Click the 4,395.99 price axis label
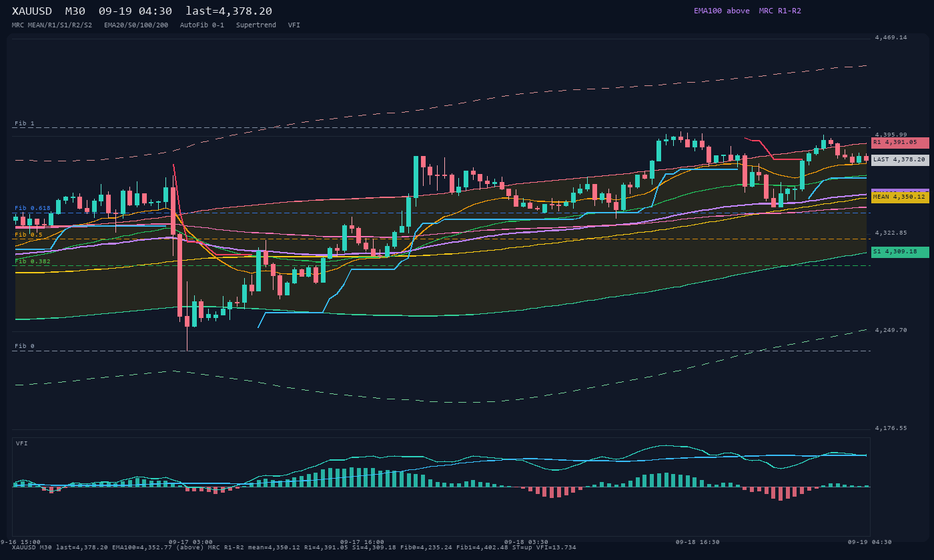Screen dimensions: 934x560 891,135
